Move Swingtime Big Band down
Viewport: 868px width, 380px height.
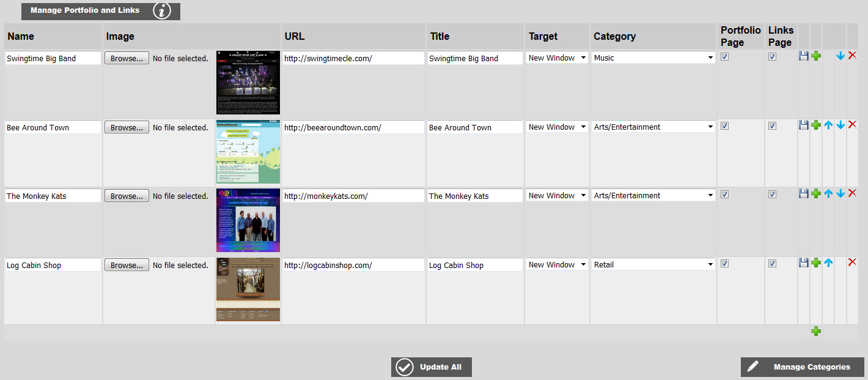tap(840, 56)
